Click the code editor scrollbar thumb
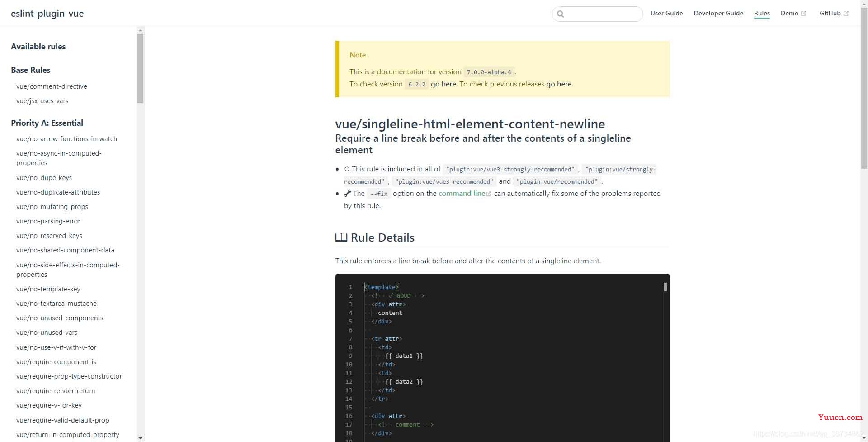868x442 pixels. 665,287
